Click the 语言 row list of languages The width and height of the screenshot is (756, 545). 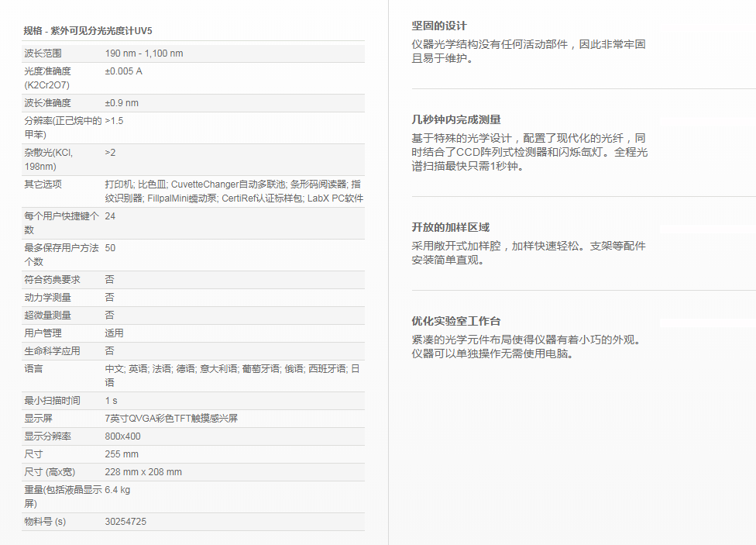(232, 375)
